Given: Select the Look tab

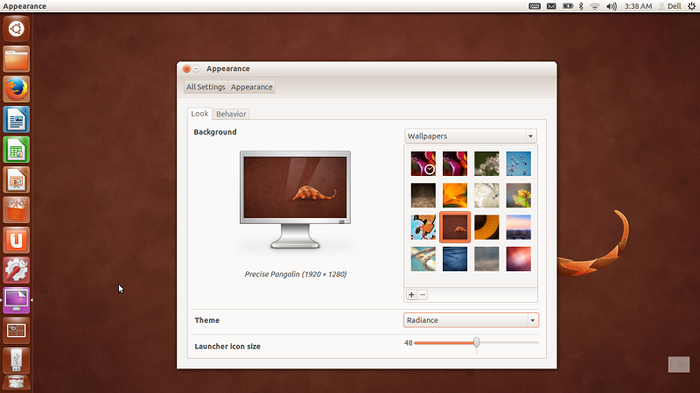Looking at the screenshot, I should pyautogui.click(x=200, y=113).
